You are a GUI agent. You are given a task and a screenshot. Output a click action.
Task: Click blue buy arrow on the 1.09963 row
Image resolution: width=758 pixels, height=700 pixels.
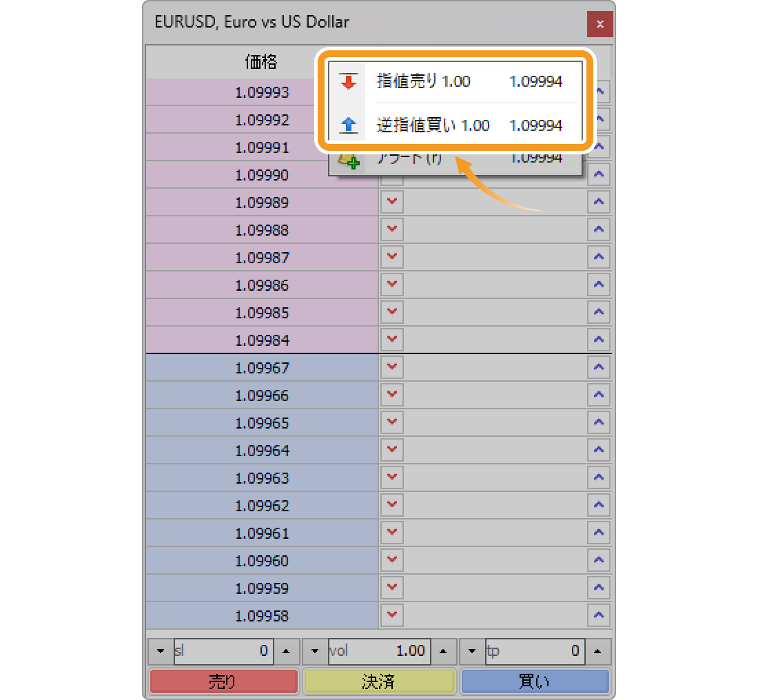tap(598, 477)
